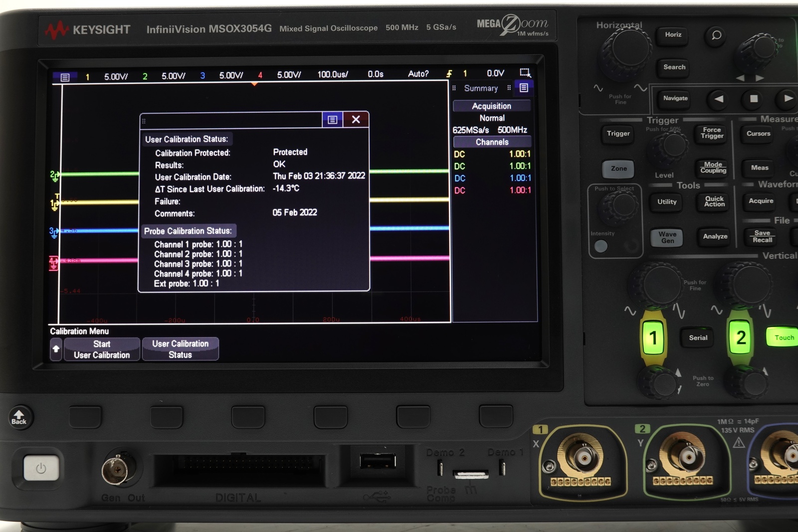Push the navigate forward arrow key
Screen dimensions: 798x532
(788, 98)
